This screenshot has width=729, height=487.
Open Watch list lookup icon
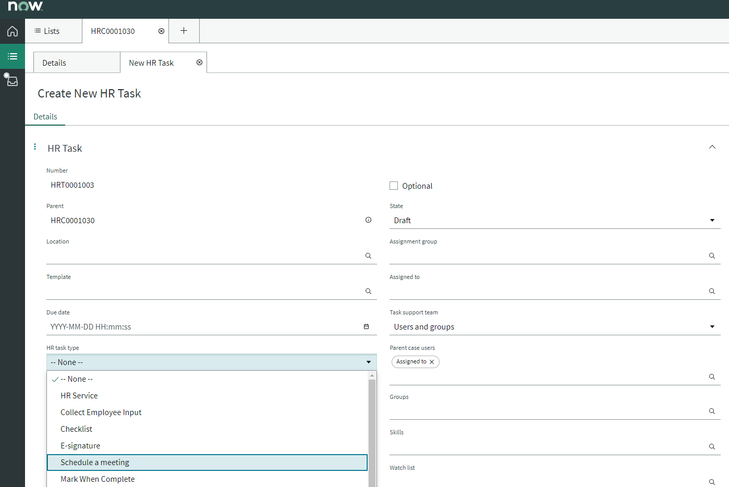[712, 482]
